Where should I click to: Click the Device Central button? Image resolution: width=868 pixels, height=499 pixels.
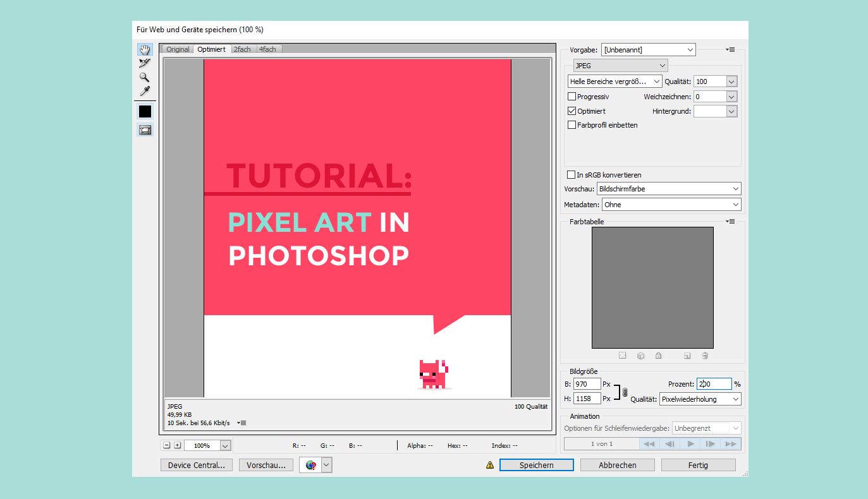(197, 465)
